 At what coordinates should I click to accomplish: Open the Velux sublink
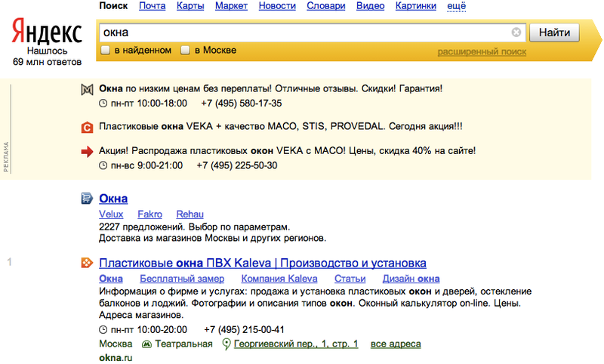(111, 214)
